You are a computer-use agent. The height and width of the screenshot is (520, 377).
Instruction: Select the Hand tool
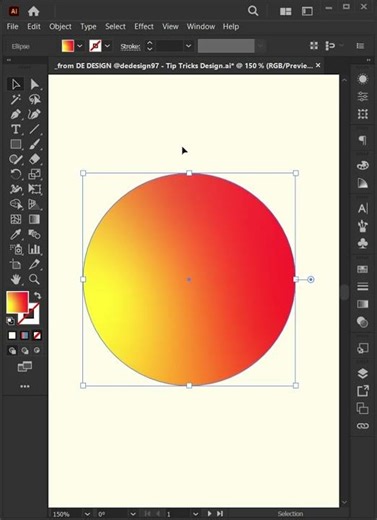(15, 279)
